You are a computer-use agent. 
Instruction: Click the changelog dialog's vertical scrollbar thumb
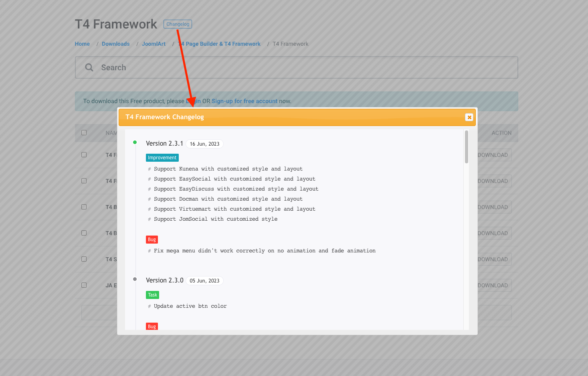click(467, 147)
